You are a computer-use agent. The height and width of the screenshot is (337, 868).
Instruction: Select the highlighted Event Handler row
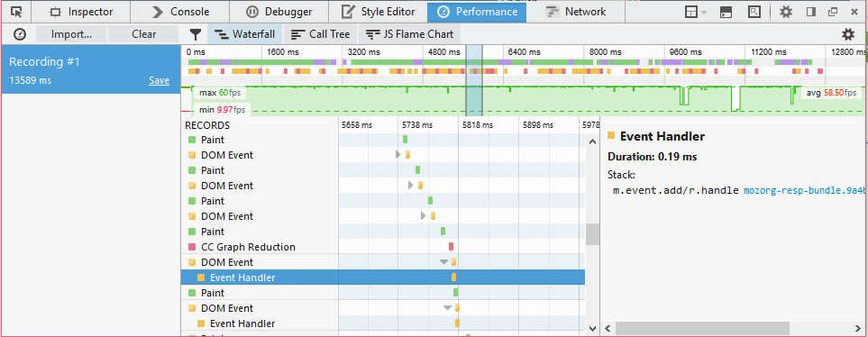[383, 278]
